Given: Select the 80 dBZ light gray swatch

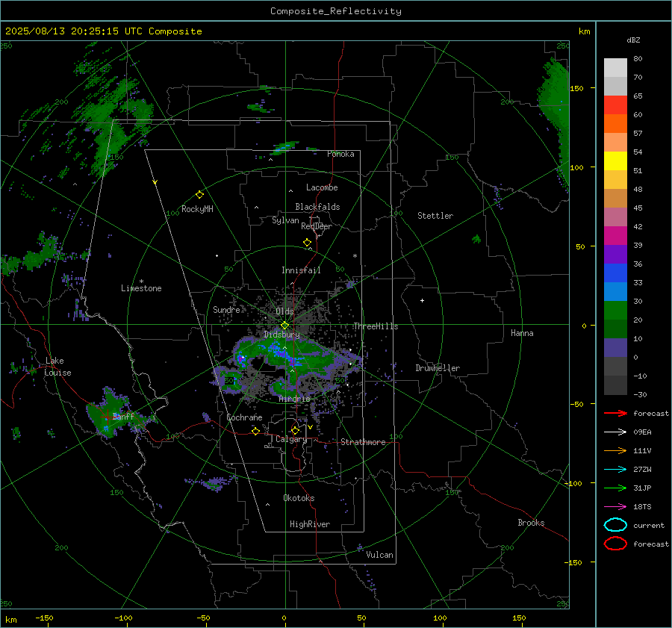Looking at the screenshot, I should (615, 67).
